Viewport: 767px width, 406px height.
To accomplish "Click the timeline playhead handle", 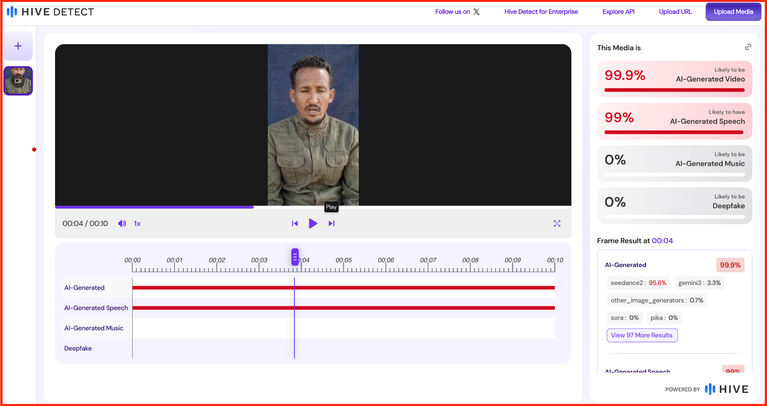I will click(295, 257).
